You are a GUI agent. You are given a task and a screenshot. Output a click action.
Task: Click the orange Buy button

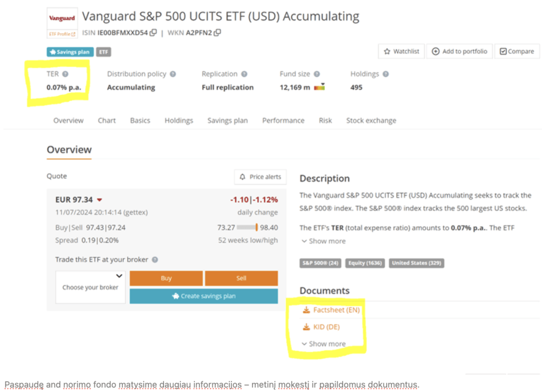coord(166,278)
